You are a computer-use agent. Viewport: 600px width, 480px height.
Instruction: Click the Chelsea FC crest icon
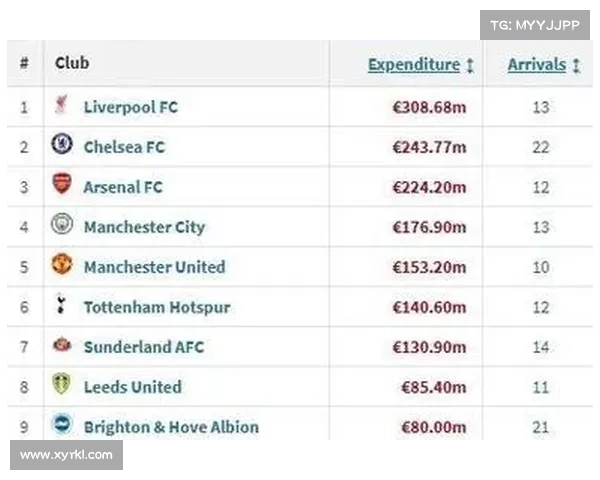pos(62,144)
